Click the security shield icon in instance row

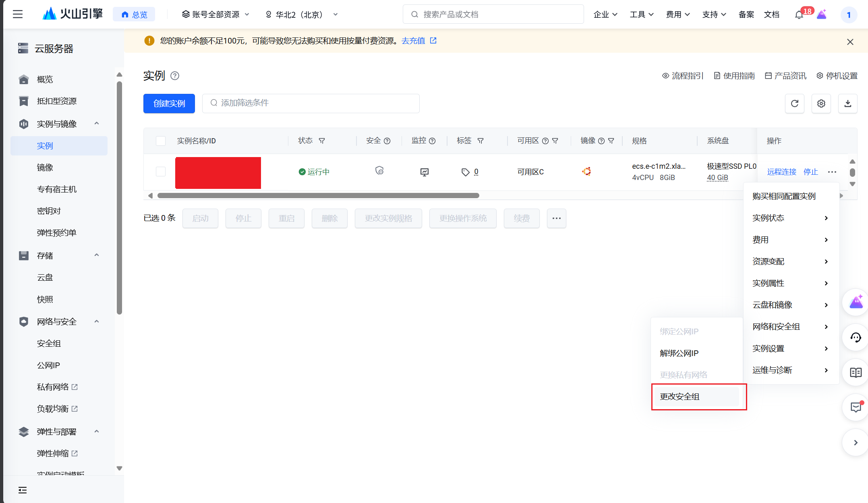(379, 171)
